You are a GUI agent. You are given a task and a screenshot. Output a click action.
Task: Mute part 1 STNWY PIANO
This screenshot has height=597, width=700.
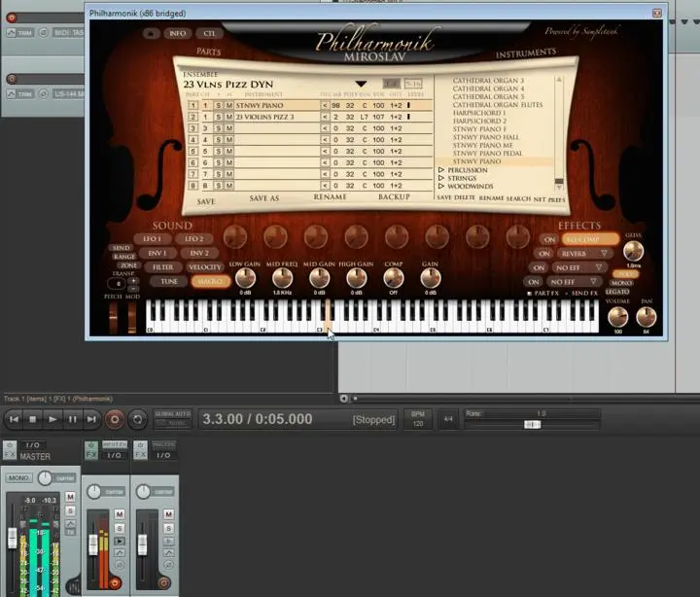tap(229, 106)
